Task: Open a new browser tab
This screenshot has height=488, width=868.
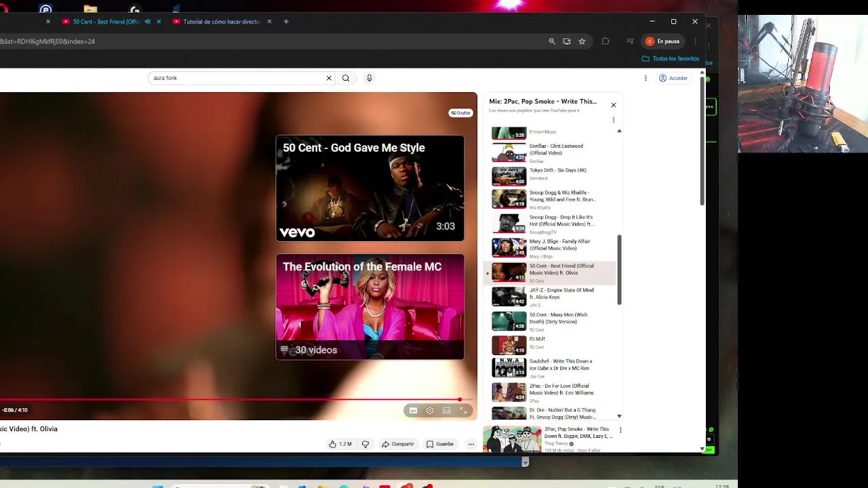Action: [286, 22]
